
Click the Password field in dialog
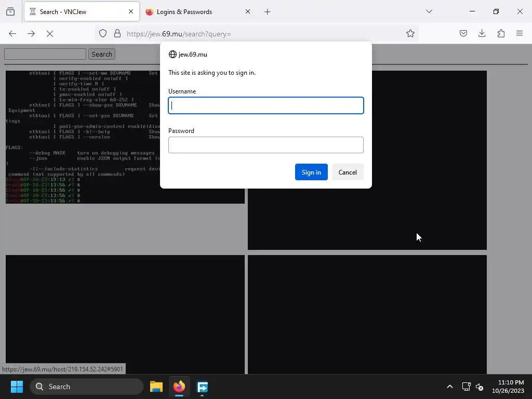[x=266, y=145]
